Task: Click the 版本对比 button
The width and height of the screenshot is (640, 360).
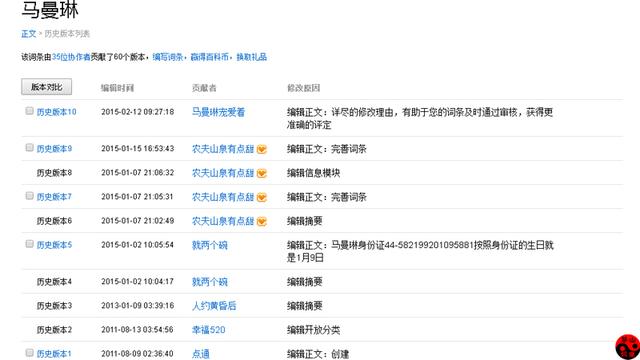Action: [x=47, y=87]
